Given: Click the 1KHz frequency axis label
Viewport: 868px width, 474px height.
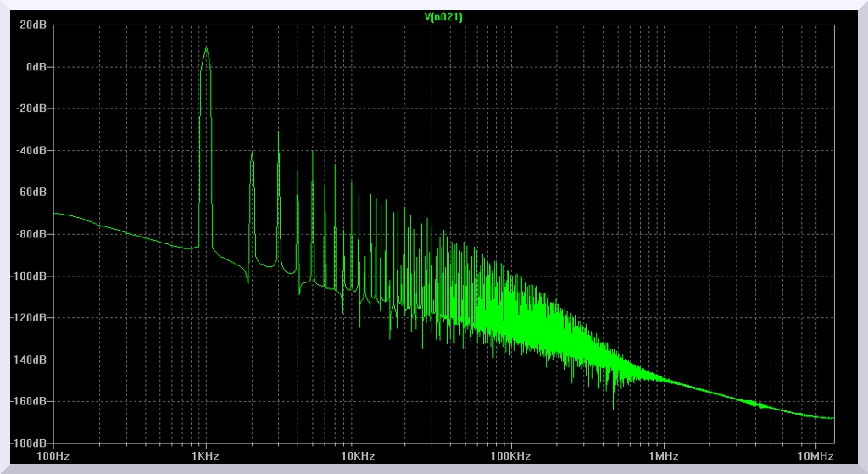Looking at the screenshot, I should pyautogui.click(x=206, y=456).
